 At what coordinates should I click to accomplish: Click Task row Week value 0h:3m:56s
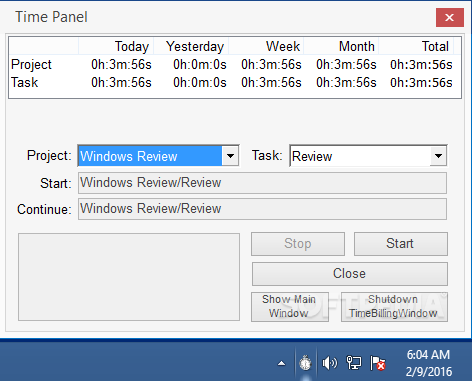tap(271, 83)
